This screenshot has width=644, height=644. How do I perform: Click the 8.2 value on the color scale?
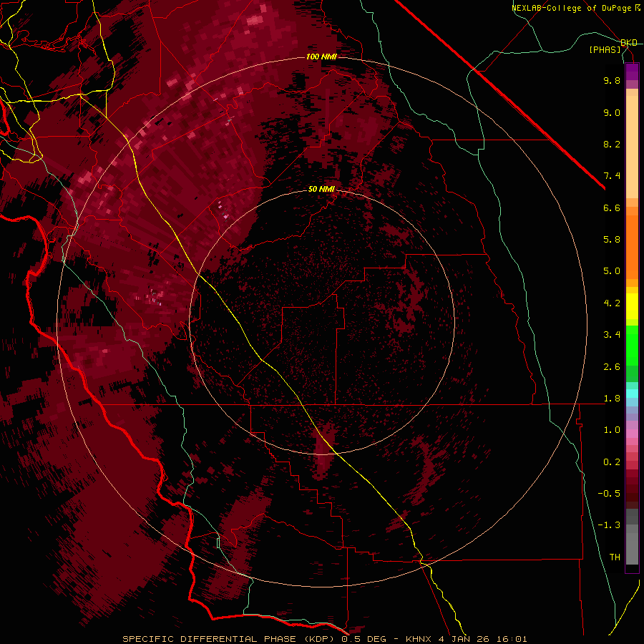pos(612,144)
